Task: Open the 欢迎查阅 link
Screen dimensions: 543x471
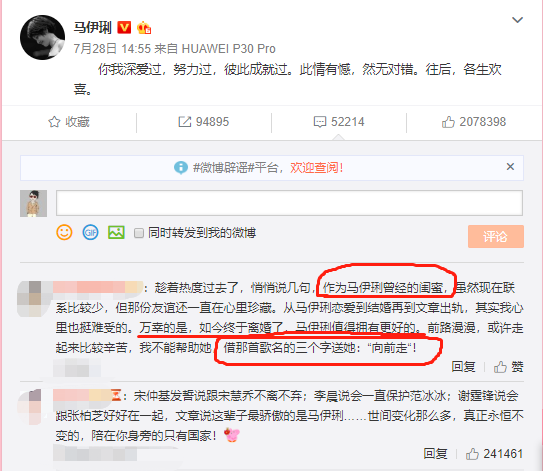Action: [317, 168]
